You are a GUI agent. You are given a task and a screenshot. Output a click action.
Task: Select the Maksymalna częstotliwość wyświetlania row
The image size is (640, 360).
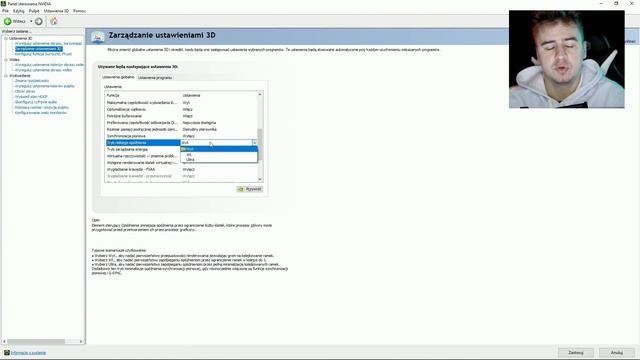pos(181,102)
